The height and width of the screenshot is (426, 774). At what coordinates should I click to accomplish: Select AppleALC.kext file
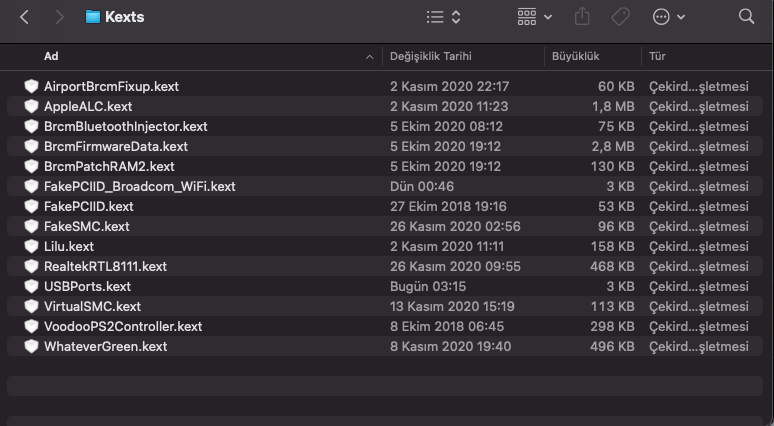click(88, 106)
